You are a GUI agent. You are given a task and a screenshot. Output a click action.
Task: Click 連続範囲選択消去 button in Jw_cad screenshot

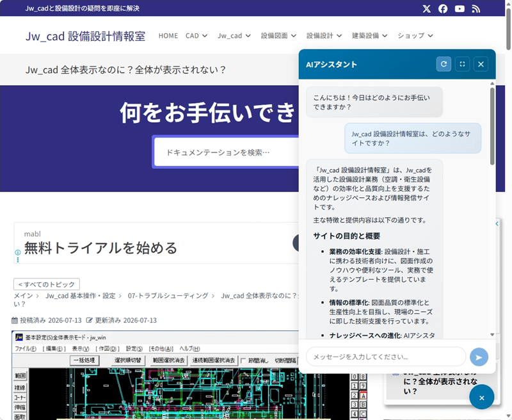(214, 360)
